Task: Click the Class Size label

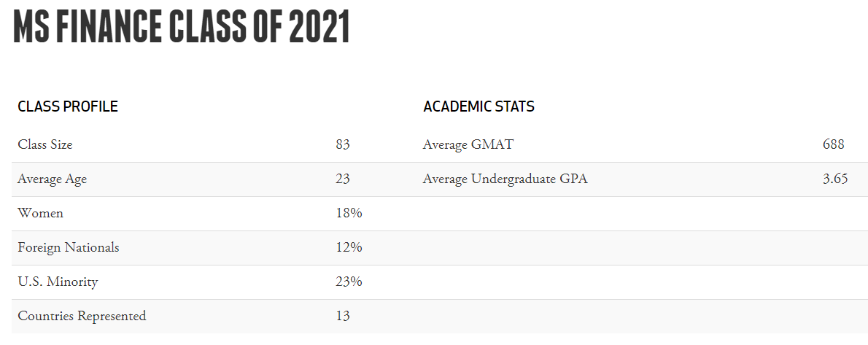Action: [x=45, y=144]
